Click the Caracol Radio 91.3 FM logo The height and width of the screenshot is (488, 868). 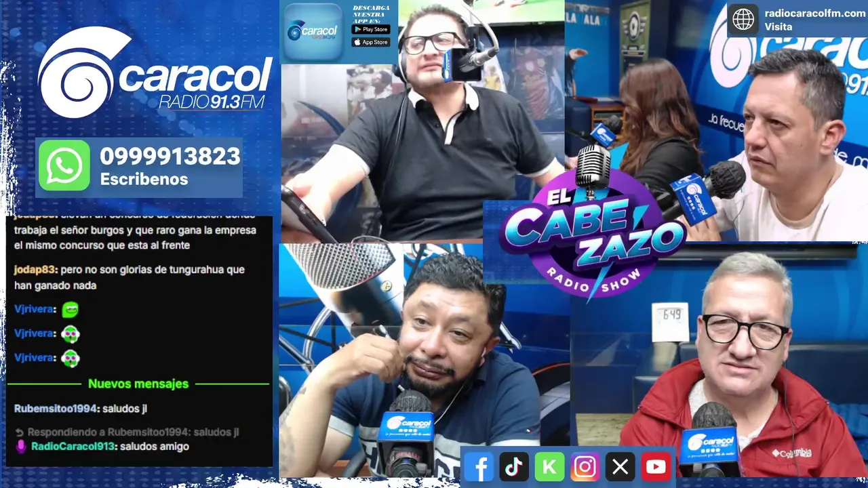click(x=155, y=73)
